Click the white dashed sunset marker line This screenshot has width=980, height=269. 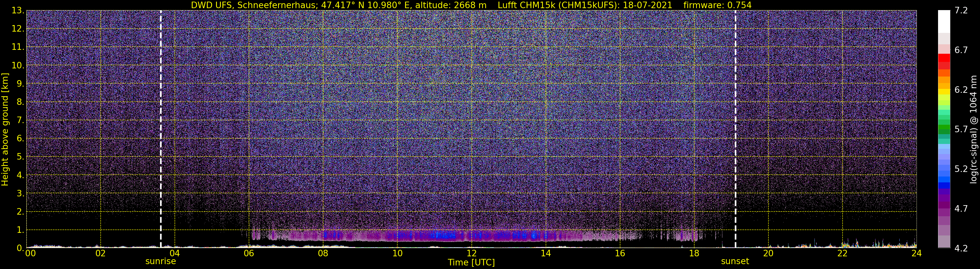point(735,129)
